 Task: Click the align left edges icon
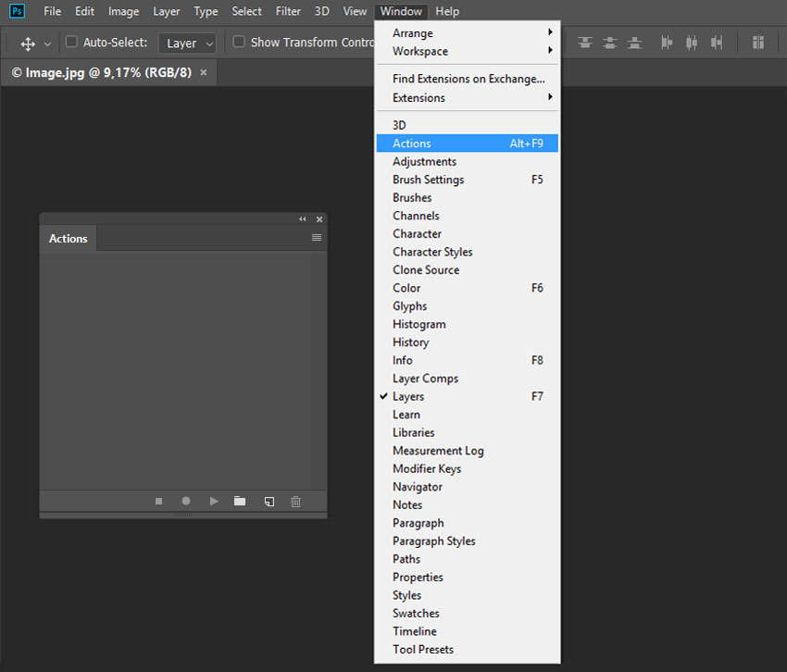click(667, 43)
